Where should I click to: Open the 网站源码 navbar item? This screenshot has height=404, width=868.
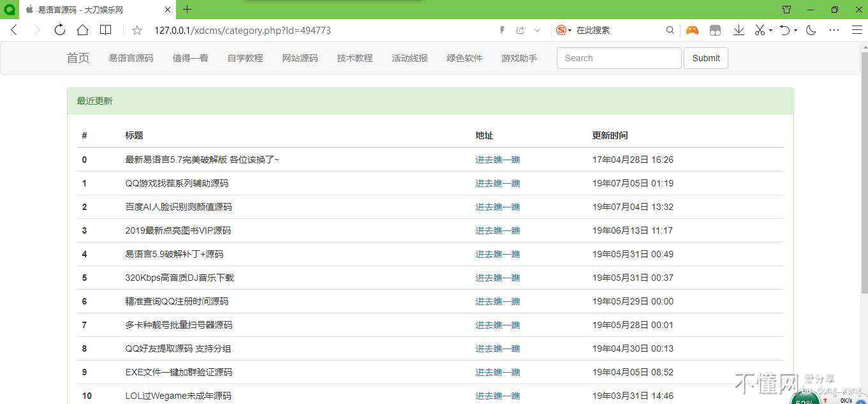pos(300,58)
